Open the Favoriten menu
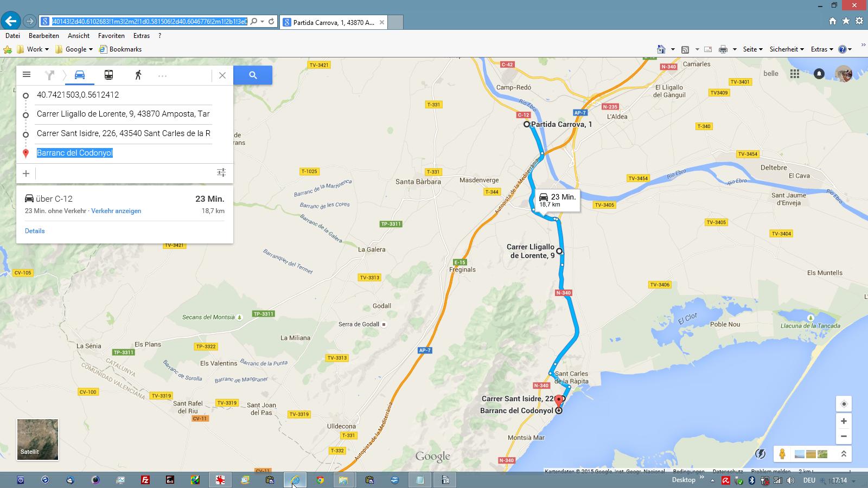This screenshot has width=868, height=488. pyautogui.click(x=111, y=36)
